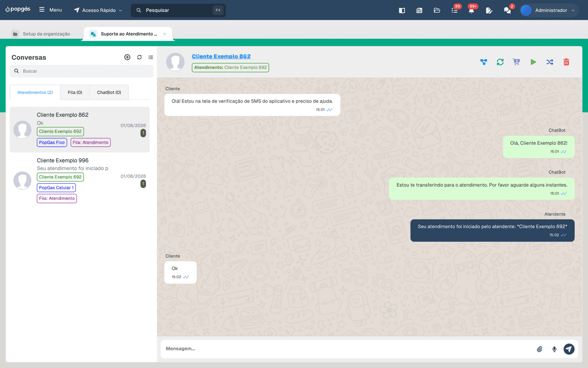This screenshot has height=368, width=588.
Task: Switch to the ChatBot (0) tab
Action: click(109, 92)
